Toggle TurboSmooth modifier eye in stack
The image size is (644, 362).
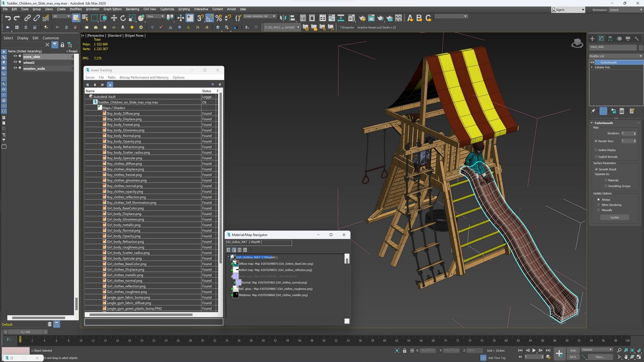[x=592, y=62]
